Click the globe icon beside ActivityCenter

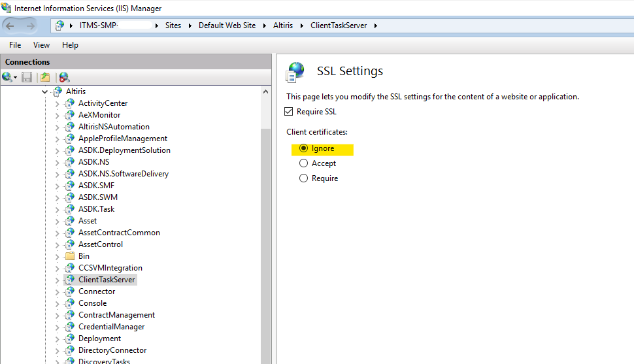(69, 103)
